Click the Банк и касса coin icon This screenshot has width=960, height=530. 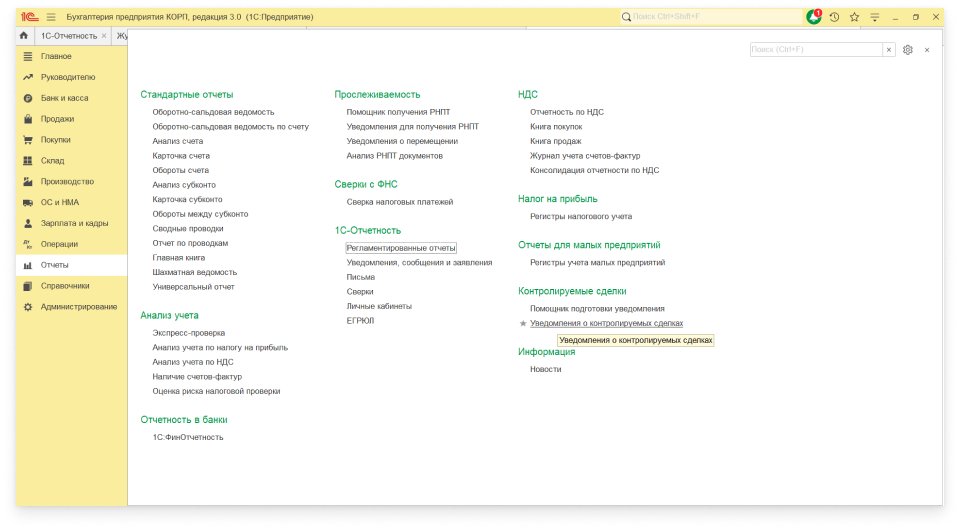[x=28, y=98]
